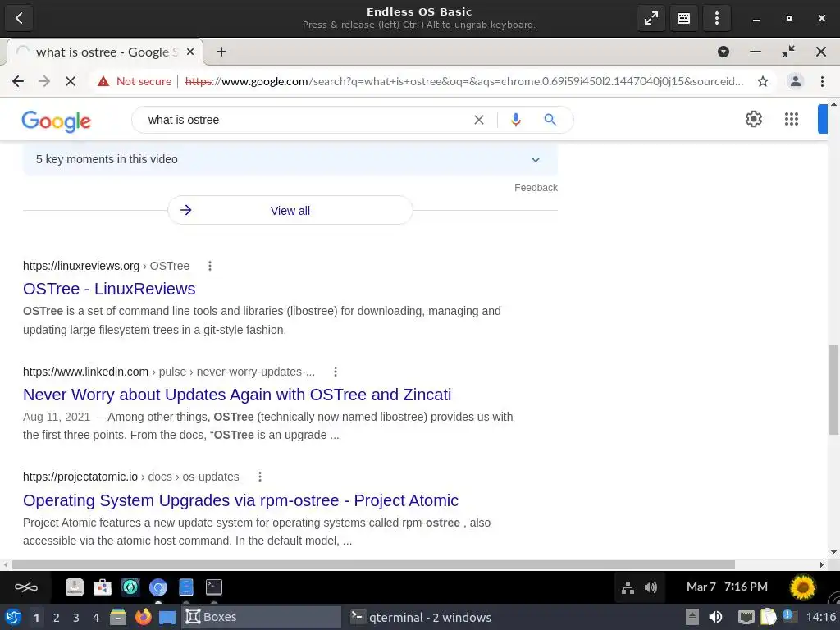Viewport: 840px width, 630px height.
Task: Click the Not secure warning indicator
Action: tap(135, 81)
